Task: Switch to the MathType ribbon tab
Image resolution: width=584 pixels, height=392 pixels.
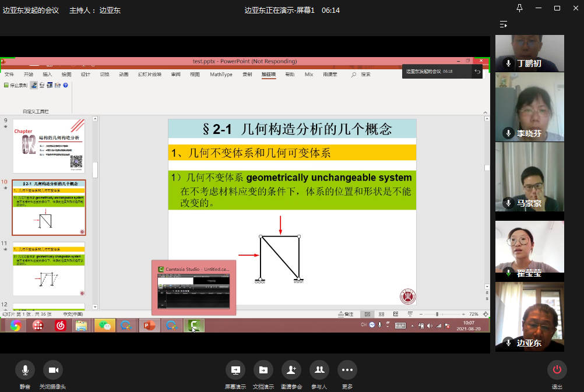Action: pos(221,75)
